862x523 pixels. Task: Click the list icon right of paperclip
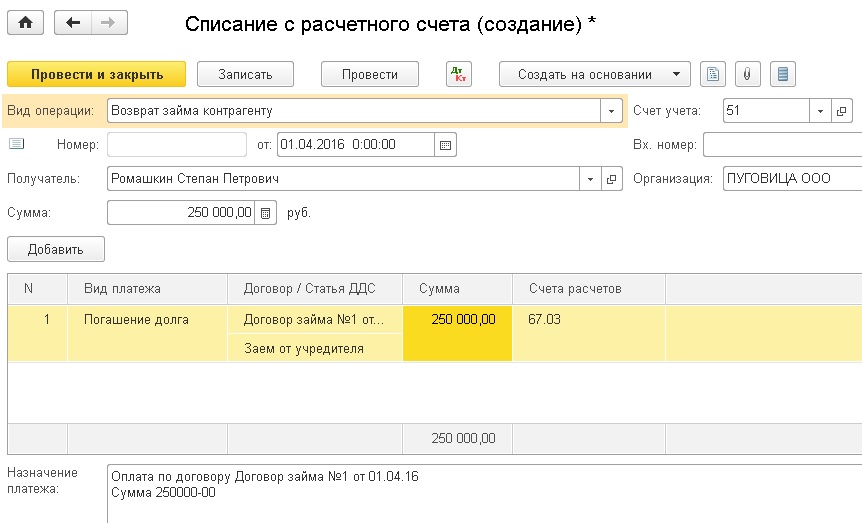pos(782,74)
